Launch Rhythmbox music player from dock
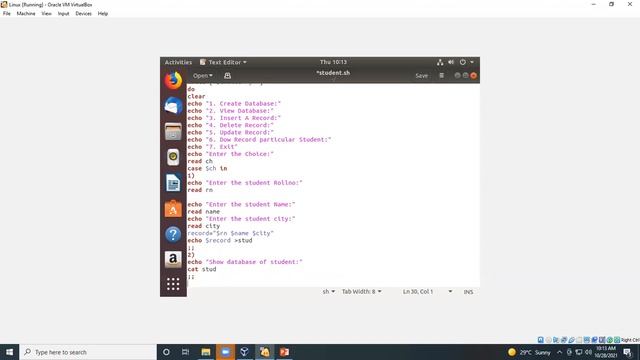This screenshot has height=360, width=640. pyautogui.click(x=173, y=157)
